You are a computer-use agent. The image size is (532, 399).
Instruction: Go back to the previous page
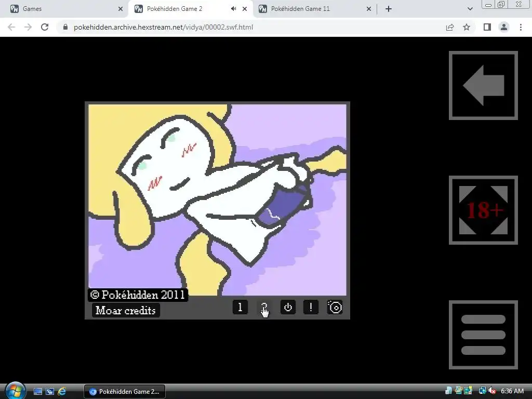coord(11,27)
